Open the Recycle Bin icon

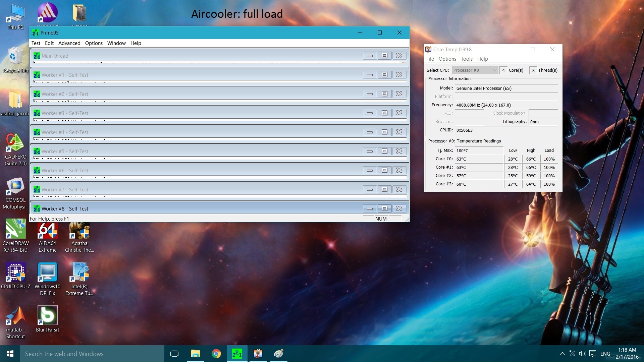15,60
